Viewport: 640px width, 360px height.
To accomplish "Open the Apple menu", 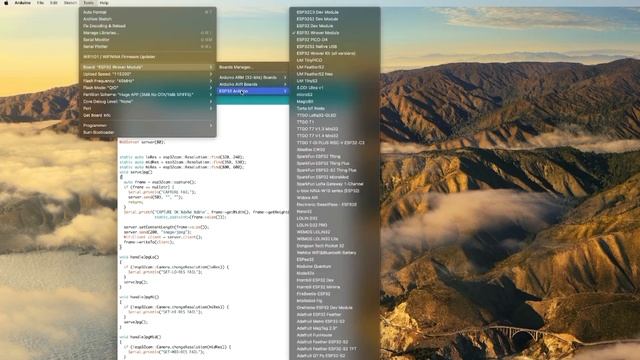I will [6, 3].
